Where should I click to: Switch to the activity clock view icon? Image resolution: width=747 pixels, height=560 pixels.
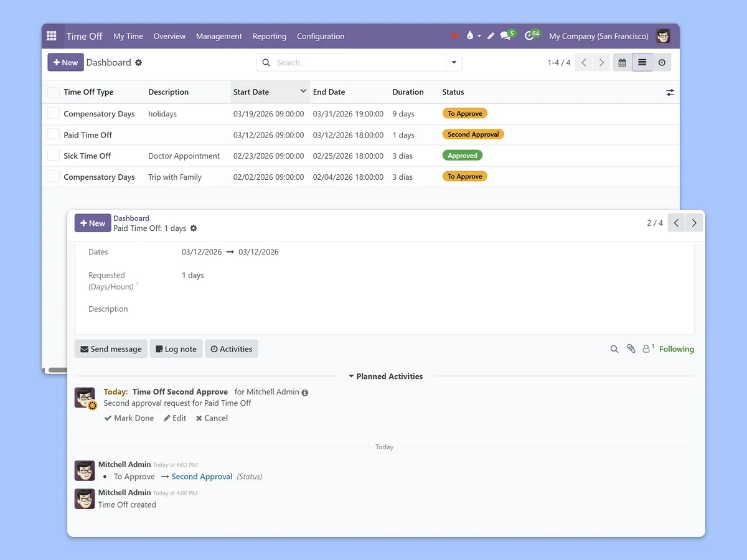662,63
